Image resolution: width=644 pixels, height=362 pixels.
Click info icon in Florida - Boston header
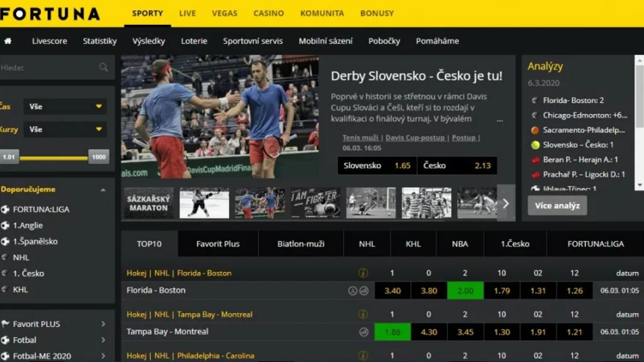click(363, 273)
